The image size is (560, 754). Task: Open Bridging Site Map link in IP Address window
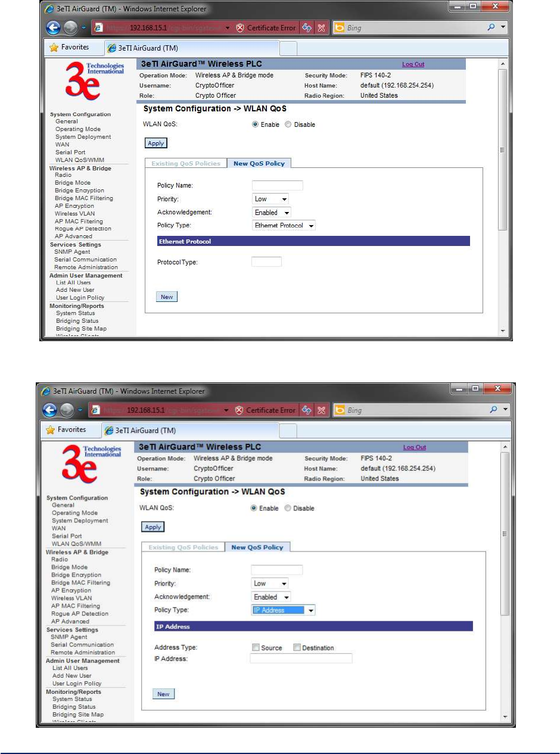78,714
